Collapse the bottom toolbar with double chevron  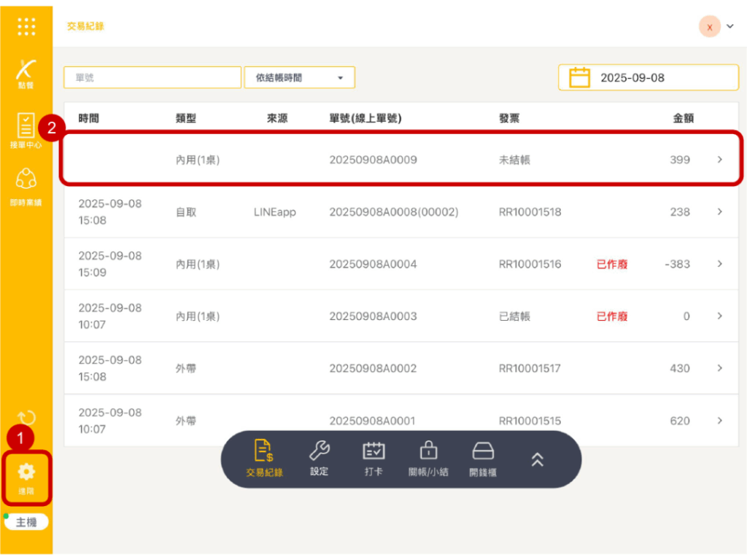coord(538,459)
